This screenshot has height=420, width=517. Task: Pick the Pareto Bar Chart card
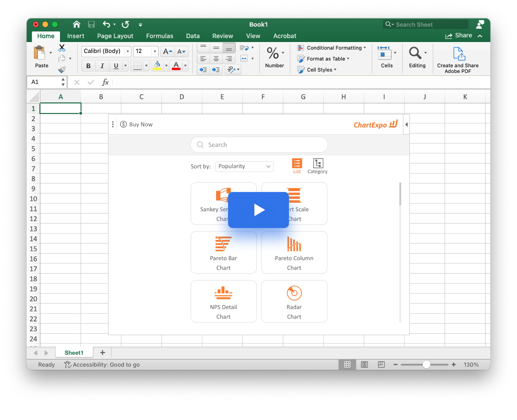coord(223,252)
